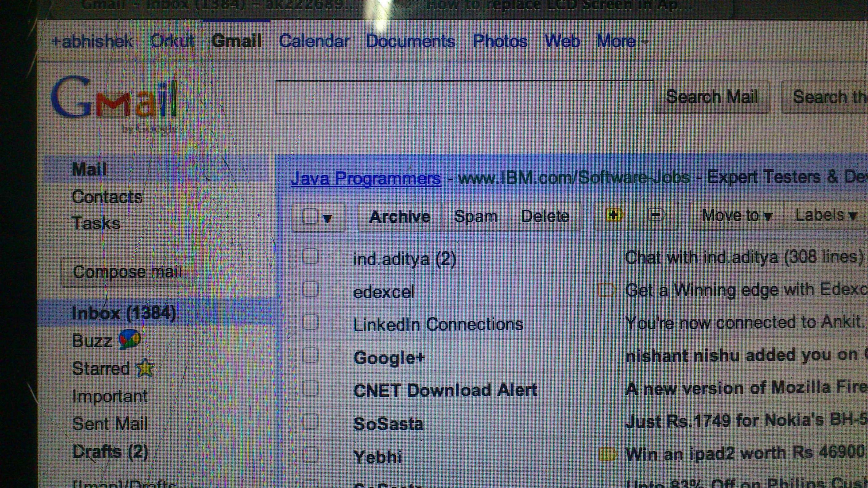Click Gmail in the top navigation bar

coord(237,41)
